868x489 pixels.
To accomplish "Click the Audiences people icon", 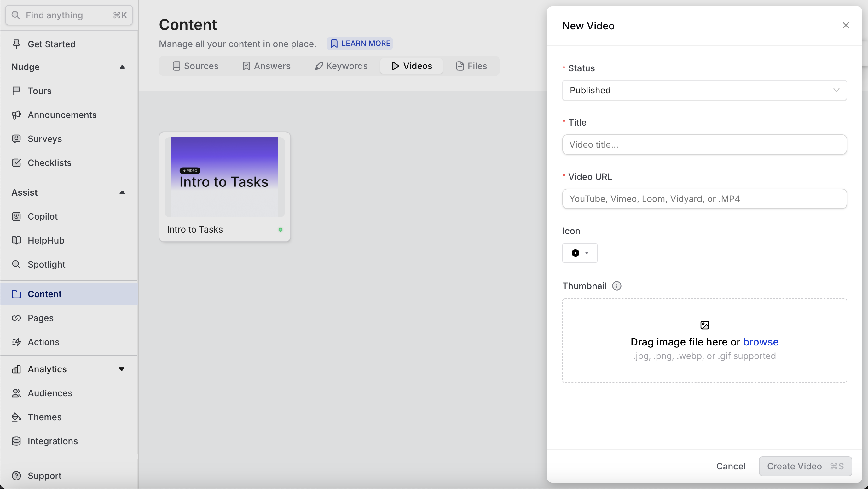I will pyautogui.click(x=16, y=393).
